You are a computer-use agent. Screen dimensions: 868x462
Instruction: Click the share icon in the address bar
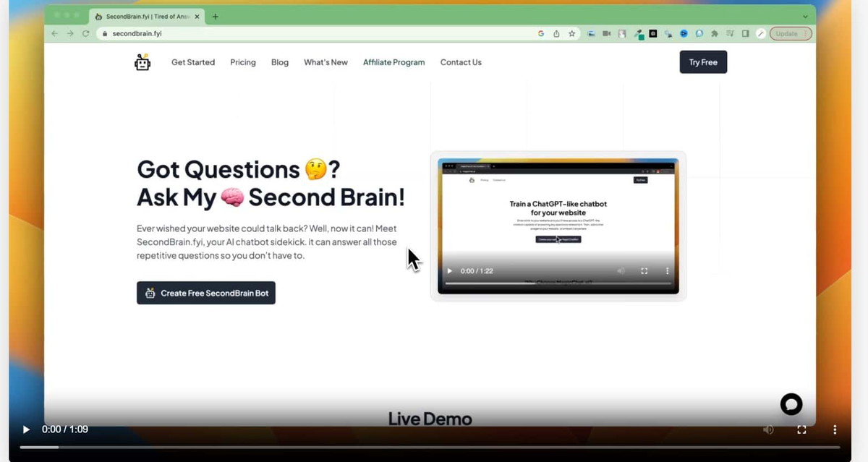click(x=556, y=34)
